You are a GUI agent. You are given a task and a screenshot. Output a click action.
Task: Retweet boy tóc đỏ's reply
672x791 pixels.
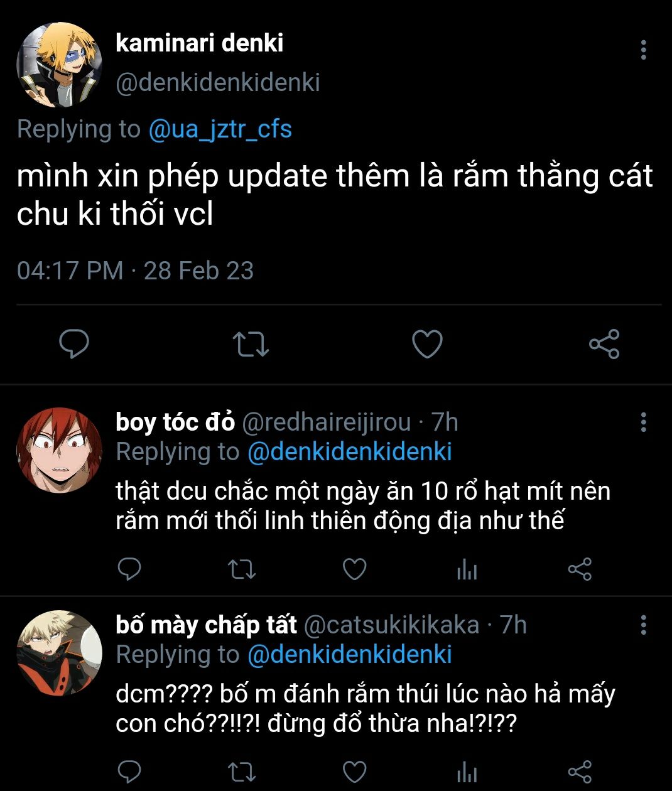click(241, 569)
